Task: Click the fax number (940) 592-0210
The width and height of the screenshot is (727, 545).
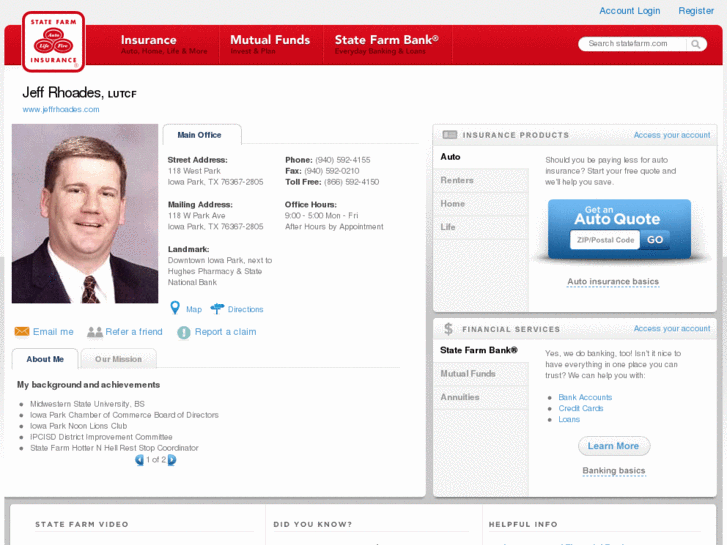Action: tap(332, 171)
